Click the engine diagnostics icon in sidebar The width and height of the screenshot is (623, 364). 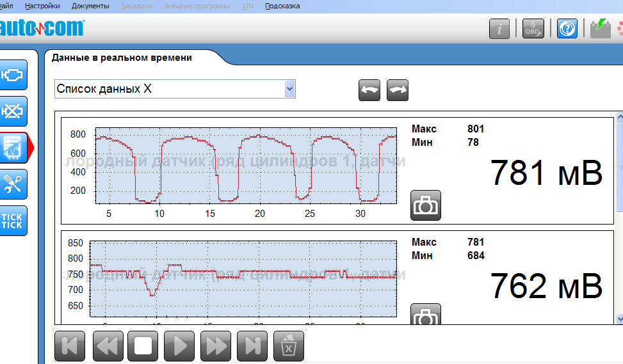point(12,75)
